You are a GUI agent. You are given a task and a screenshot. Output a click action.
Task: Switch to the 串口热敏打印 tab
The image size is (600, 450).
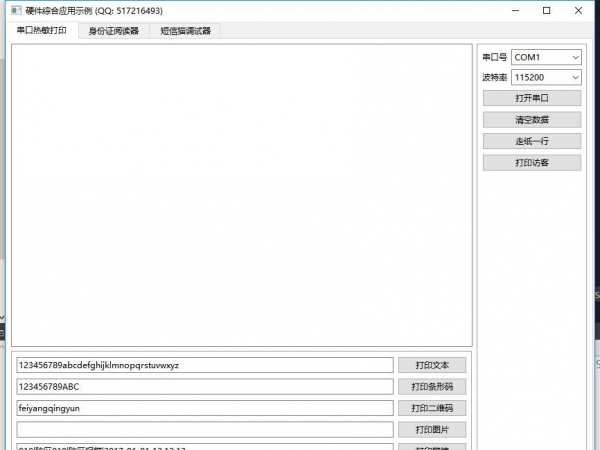pos(42,30)
